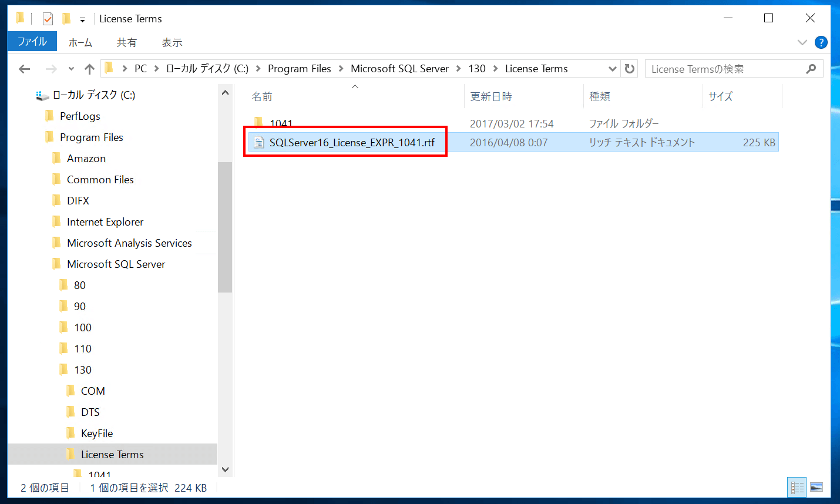Open the quick access toolbar customize dropdown

click(x=82, y=18)
